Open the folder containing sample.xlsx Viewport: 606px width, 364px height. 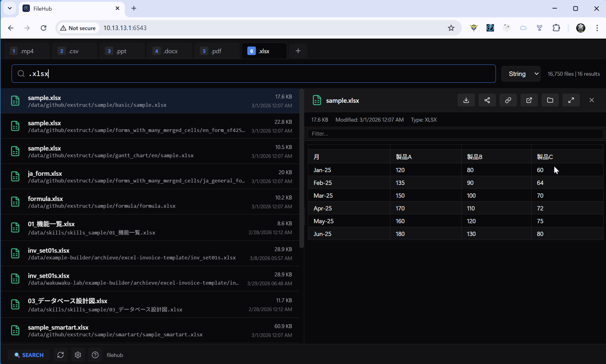[x=550, y=100]
